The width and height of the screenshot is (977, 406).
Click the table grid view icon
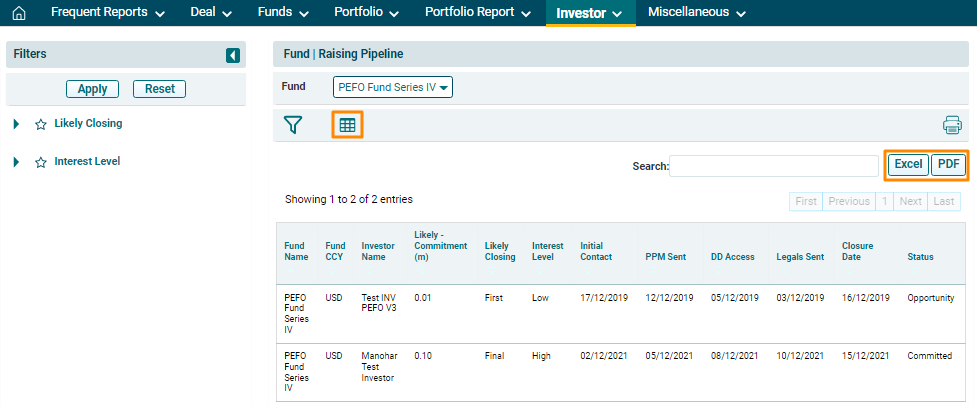(x=347, y=125)
